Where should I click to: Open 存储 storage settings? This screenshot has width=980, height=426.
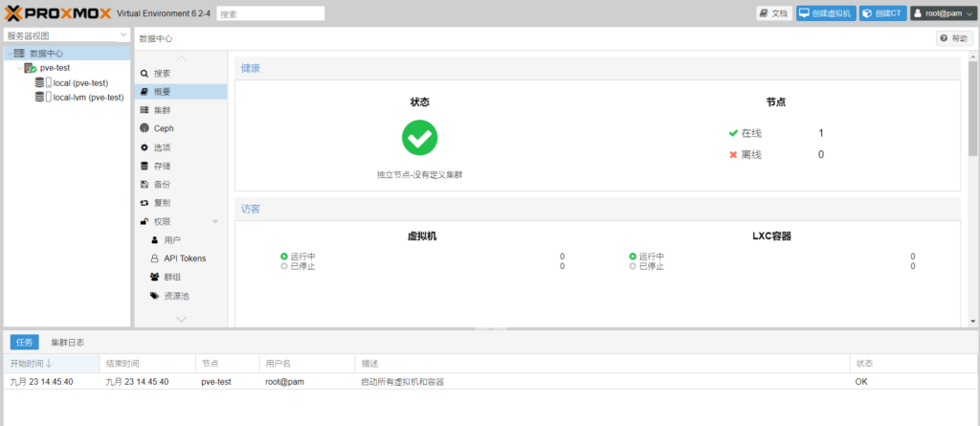click(x=161, y=166)
